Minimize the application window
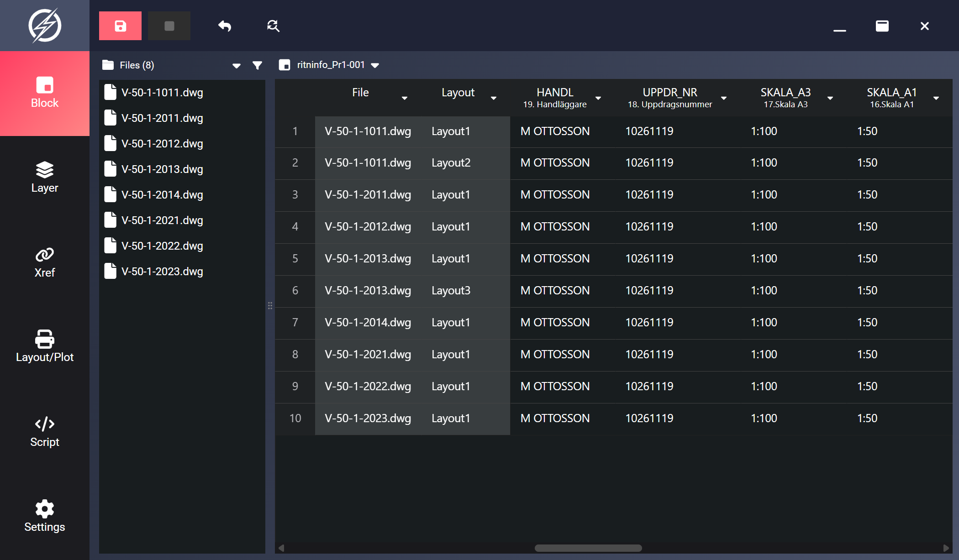Screen dimensions: 959x560 (x=839, y=31)
